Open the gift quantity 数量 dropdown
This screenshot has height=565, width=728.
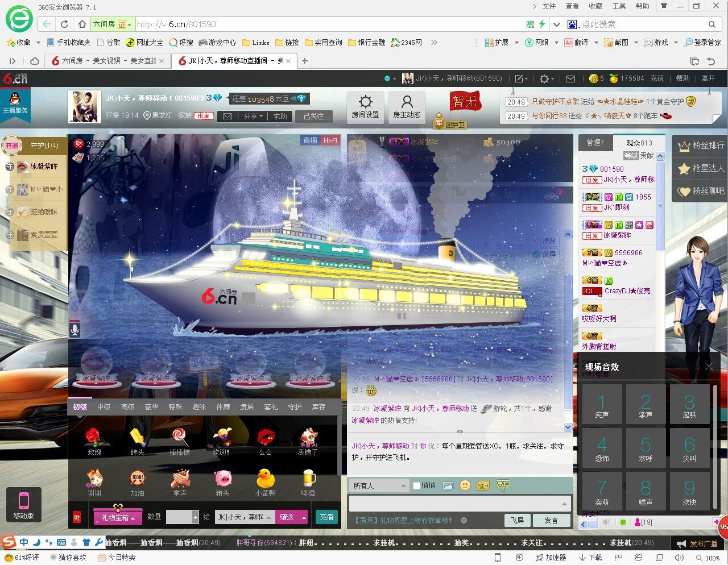point(195,517)
